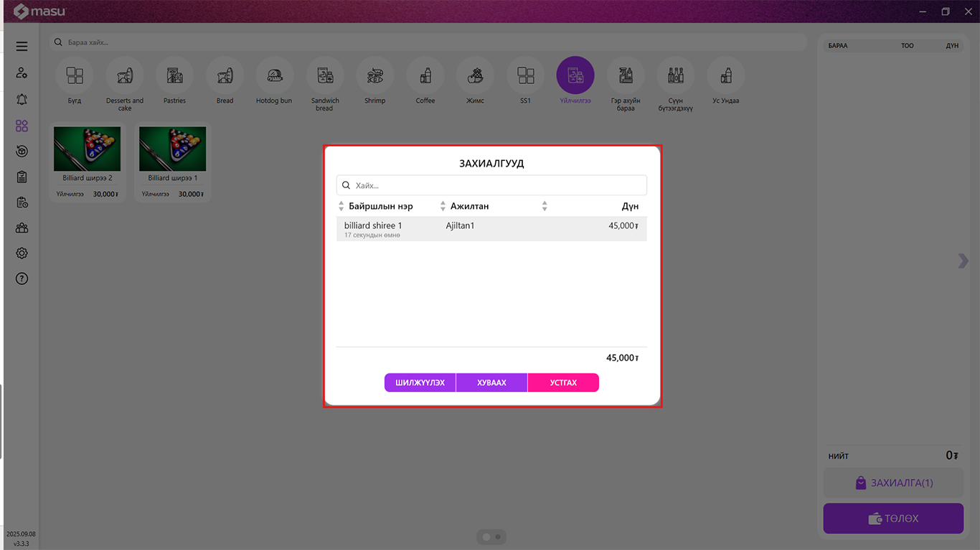Open the settings gear icon

point(22,253)
